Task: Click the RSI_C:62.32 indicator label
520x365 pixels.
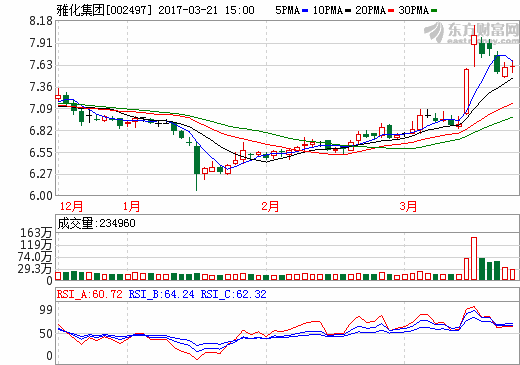Action: pos(233,294)
